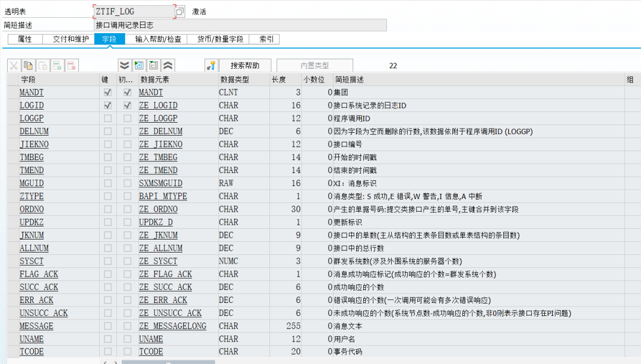Click the 数据元素 column header
Screen dimensions: 641x364
tap(154, 79)
